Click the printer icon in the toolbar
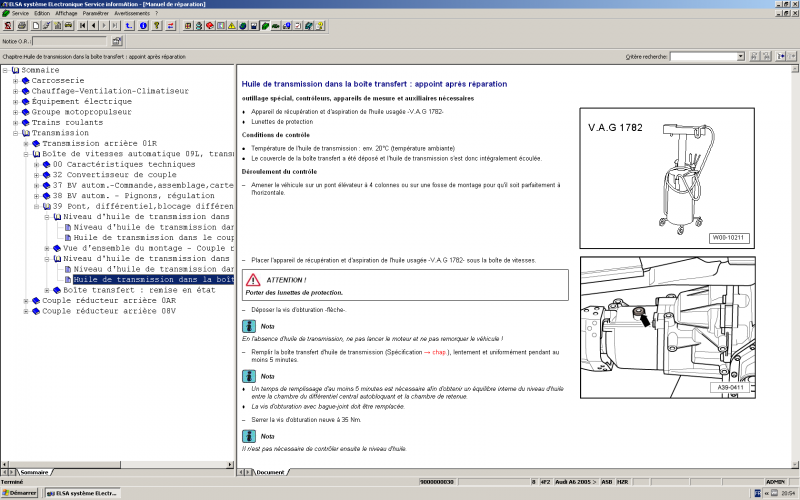The image size is (800, 500). click(x=22, y=25)
